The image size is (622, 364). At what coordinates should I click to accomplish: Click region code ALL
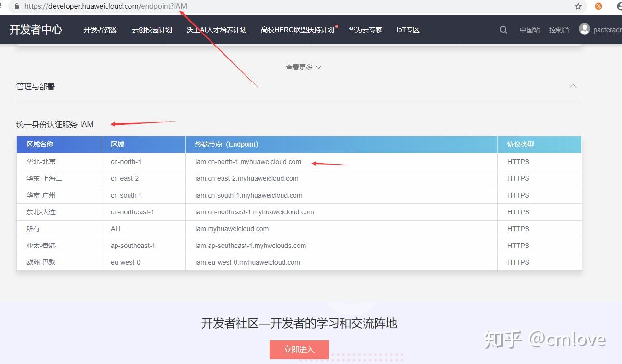[117, 229]
